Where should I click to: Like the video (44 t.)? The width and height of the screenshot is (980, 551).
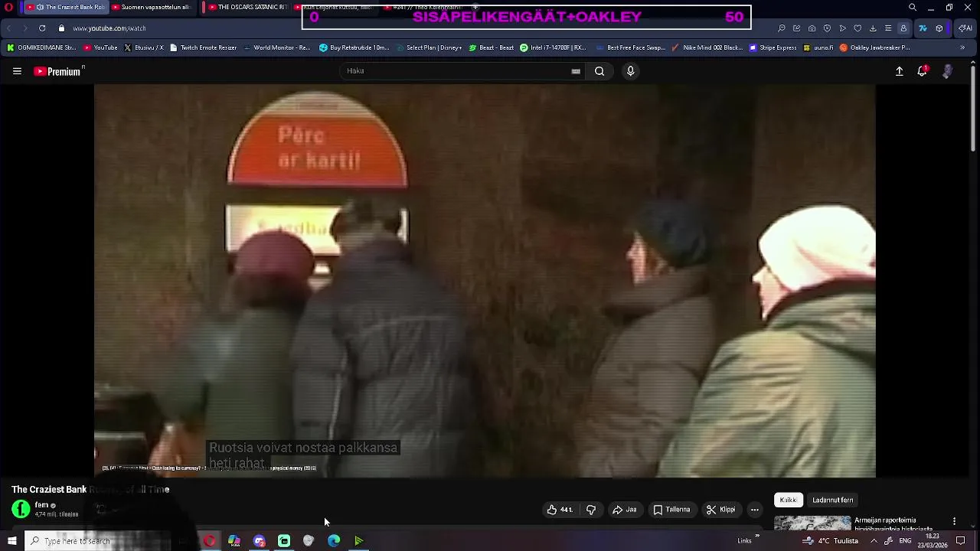pos(560,510)
